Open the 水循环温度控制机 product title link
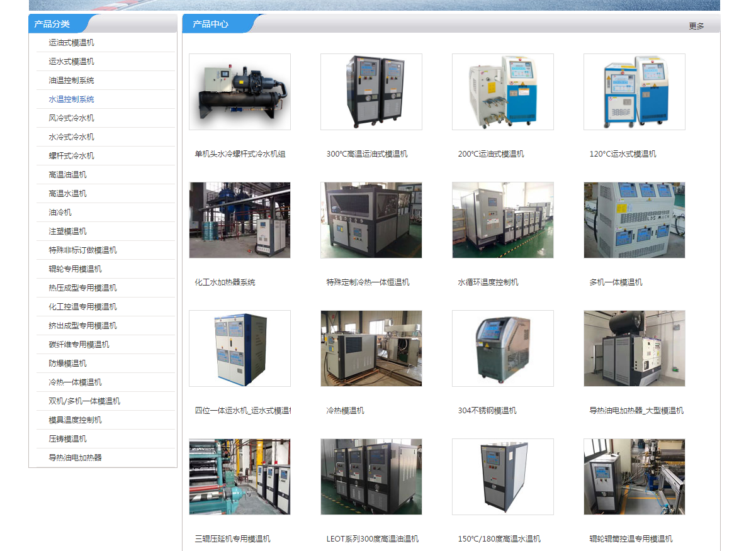756x551 pixels. pos(488,282)
